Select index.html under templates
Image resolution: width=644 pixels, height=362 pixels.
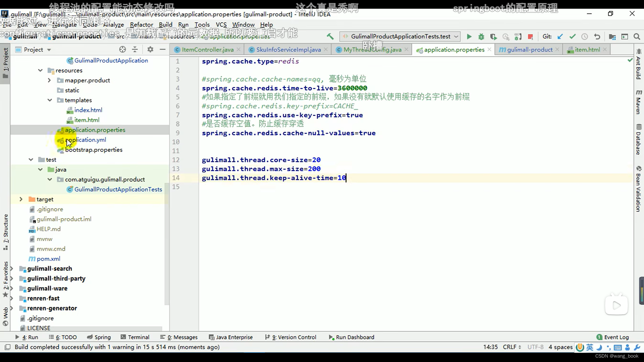[88, 110]
